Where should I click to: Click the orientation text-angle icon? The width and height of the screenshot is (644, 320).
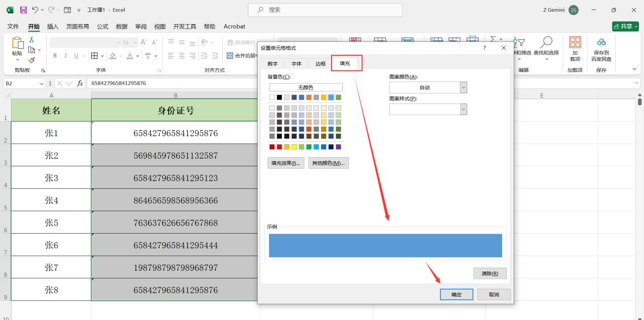click(204, 43)
